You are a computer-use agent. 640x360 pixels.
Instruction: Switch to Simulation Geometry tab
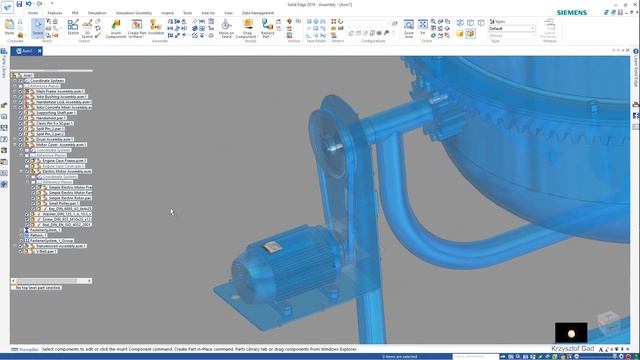(x=133, y=13)
